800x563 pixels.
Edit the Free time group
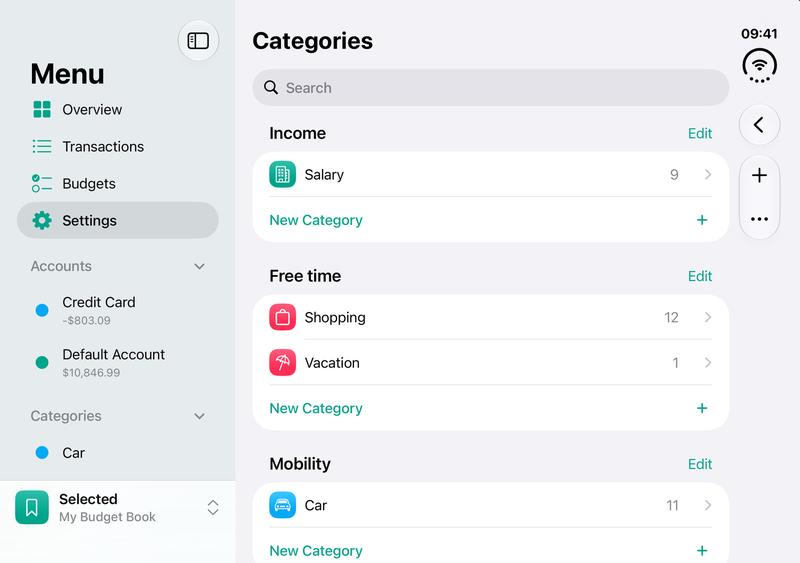click(699, 276)
